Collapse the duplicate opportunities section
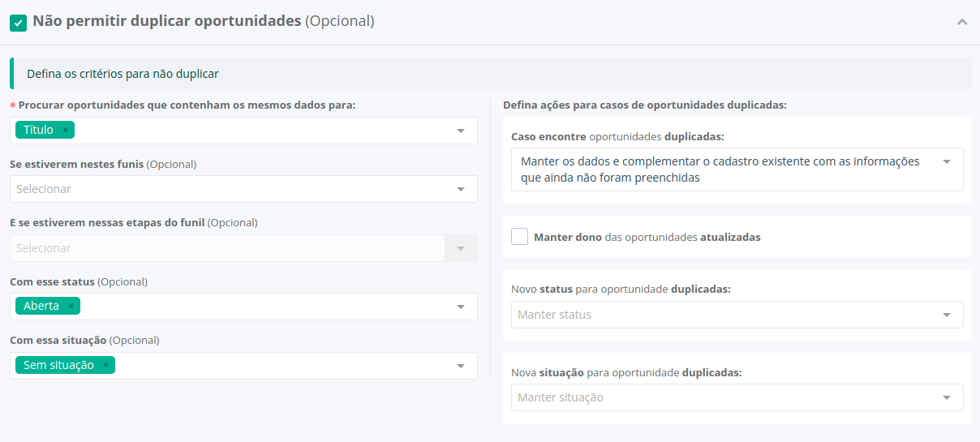The image size is (980, 442). pos(962,22)
